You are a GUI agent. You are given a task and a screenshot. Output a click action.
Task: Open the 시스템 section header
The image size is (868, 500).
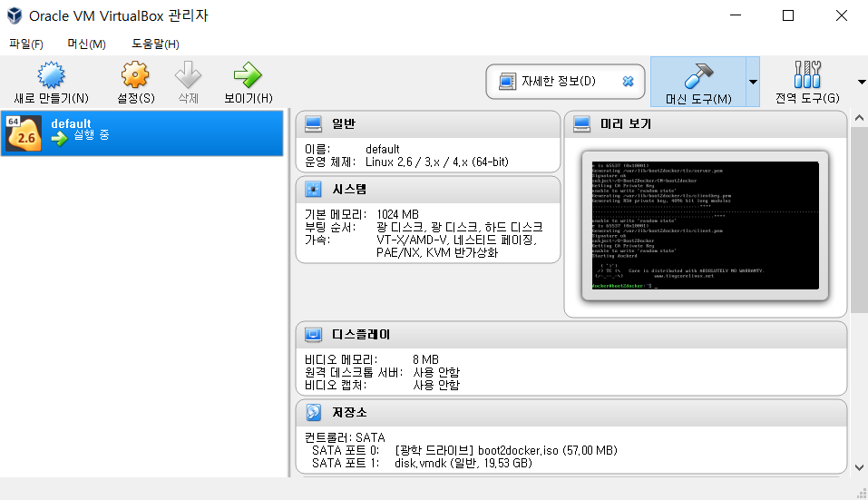[428, 190]
